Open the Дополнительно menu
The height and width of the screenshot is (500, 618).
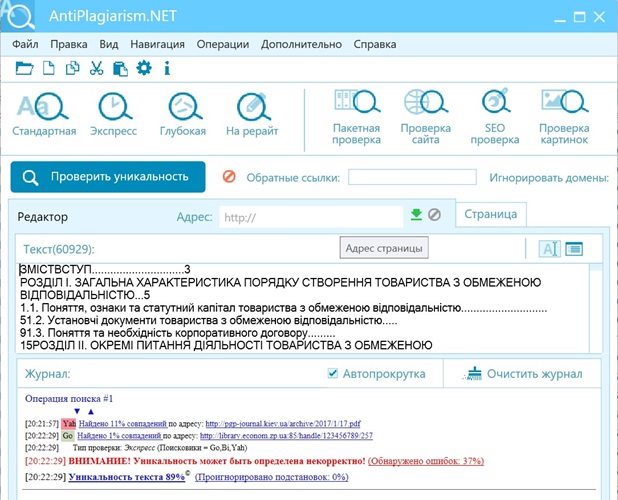coord(301,44)
